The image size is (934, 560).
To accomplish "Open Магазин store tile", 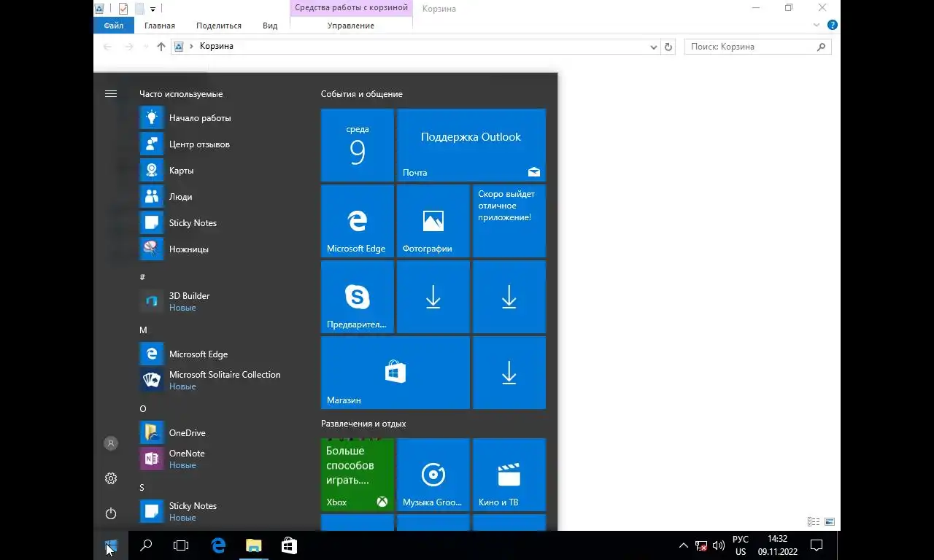I will [x=395, y=373].
